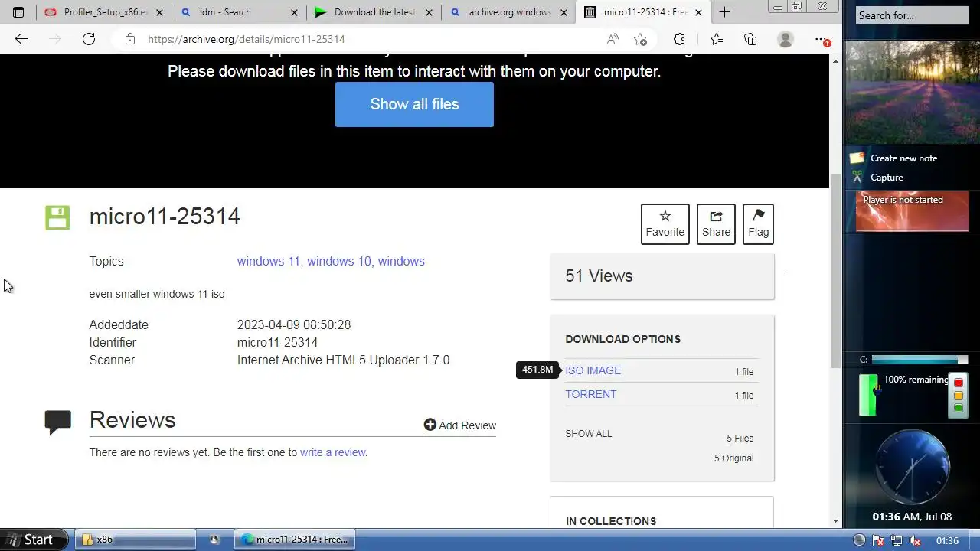Start a Capture from sidebar
The image size is (980, 551).
pyautogui.click(x=887, y=178)
